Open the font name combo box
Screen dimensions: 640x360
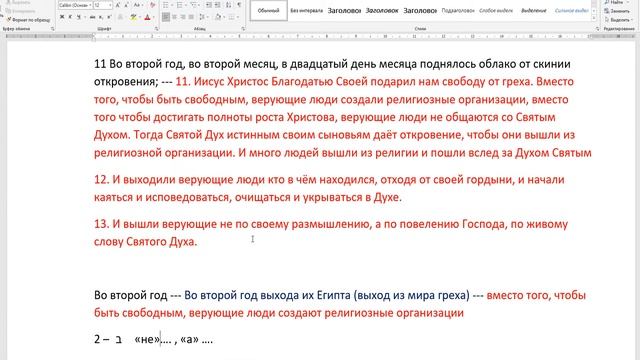point(75,5)
